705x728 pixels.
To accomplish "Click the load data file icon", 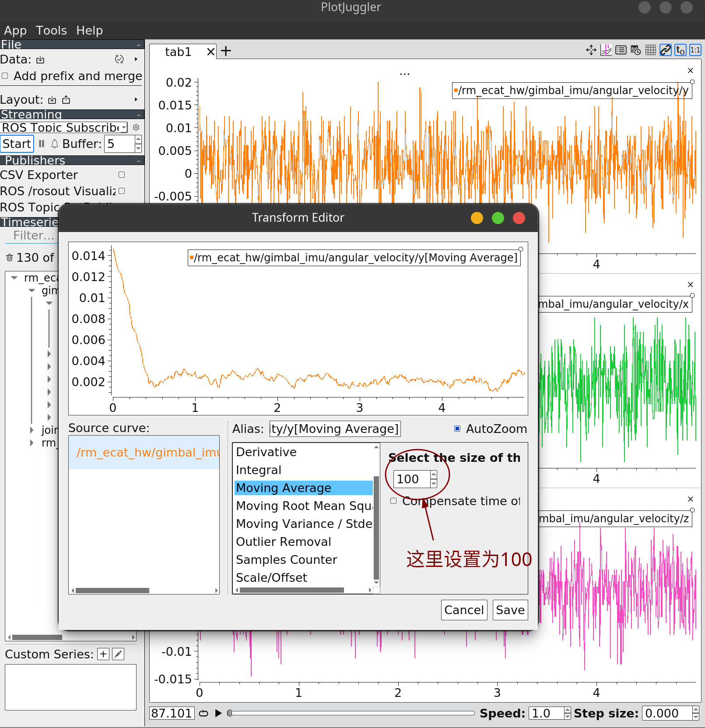I will click(x=40, y=60).
